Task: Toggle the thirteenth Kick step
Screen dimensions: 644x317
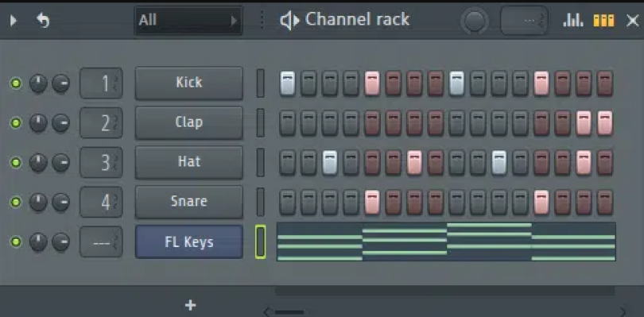Action: [541, 83]
